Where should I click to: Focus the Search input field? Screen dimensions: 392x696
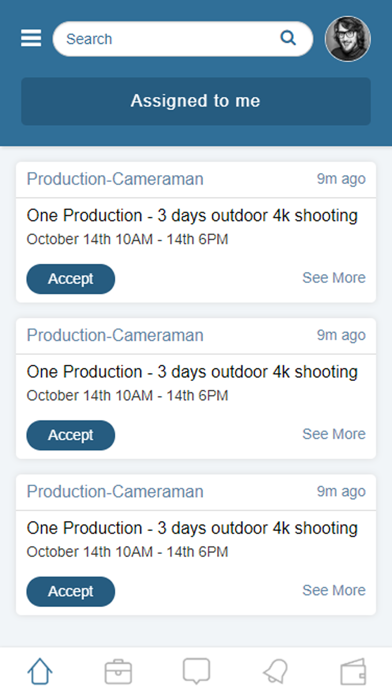click(x=183, y=39)
